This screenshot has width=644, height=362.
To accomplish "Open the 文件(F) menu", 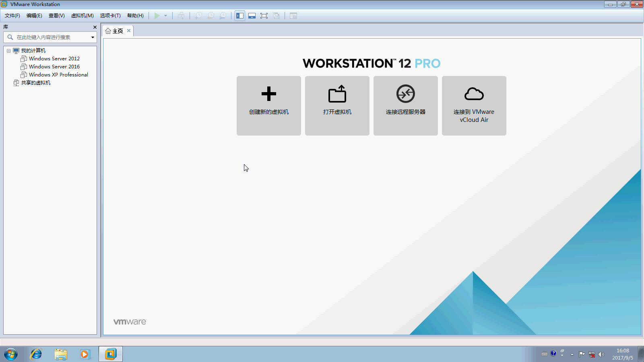I will click(x=12, y=16).
